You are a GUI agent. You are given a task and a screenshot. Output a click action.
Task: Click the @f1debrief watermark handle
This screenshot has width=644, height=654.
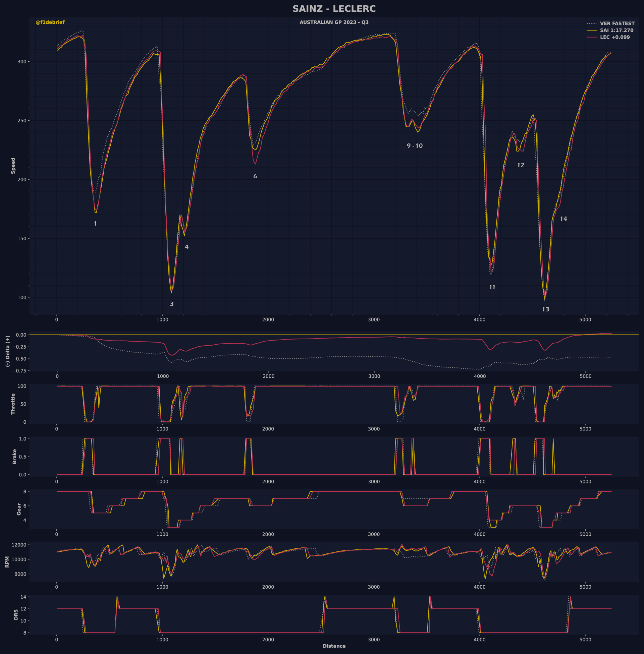(x=50, y=22)
